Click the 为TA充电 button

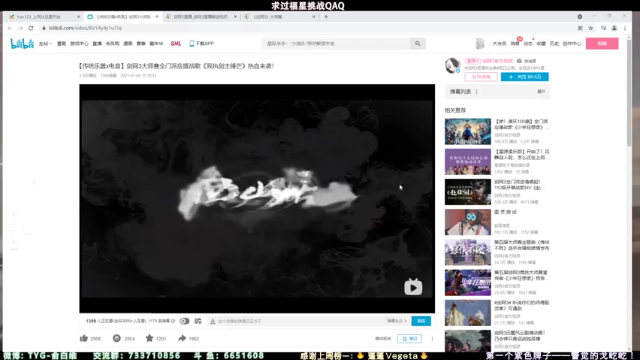coord(481,77)
